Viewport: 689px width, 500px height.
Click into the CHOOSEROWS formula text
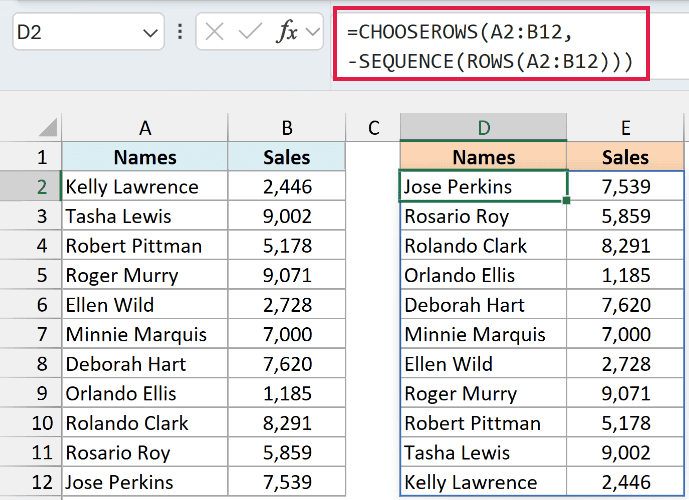490,46
